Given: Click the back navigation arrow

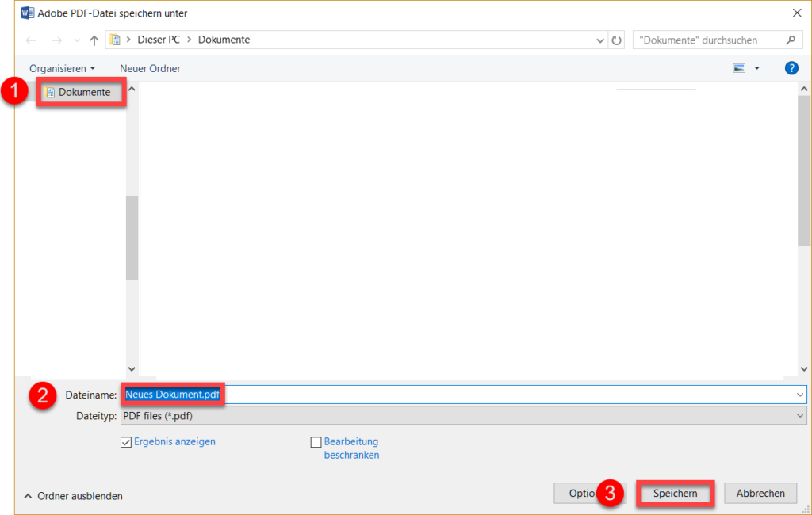Looking at the screenshot, I should [30, 40].
